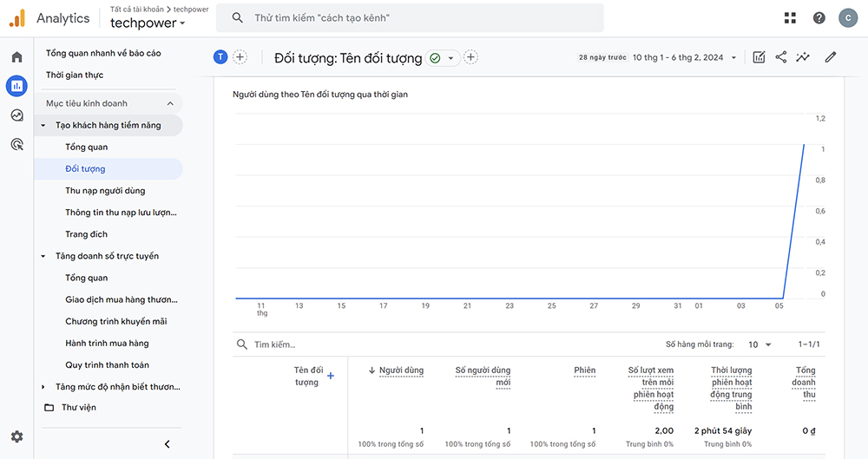Open the green check report status dropdown
The image size is (868, 459).
(x=442, y=58)
